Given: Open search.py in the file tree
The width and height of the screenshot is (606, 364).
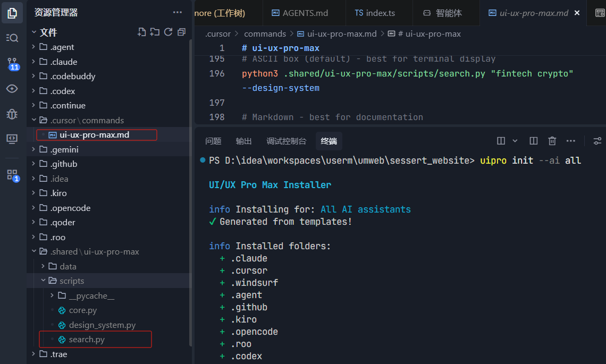Looking at the screenshot, I should 86,339.
